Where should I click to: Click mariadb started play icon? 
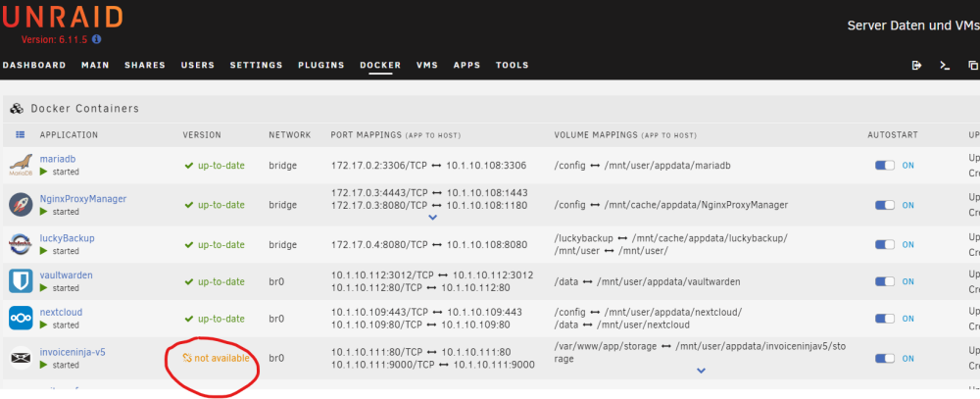coord(44,171)
